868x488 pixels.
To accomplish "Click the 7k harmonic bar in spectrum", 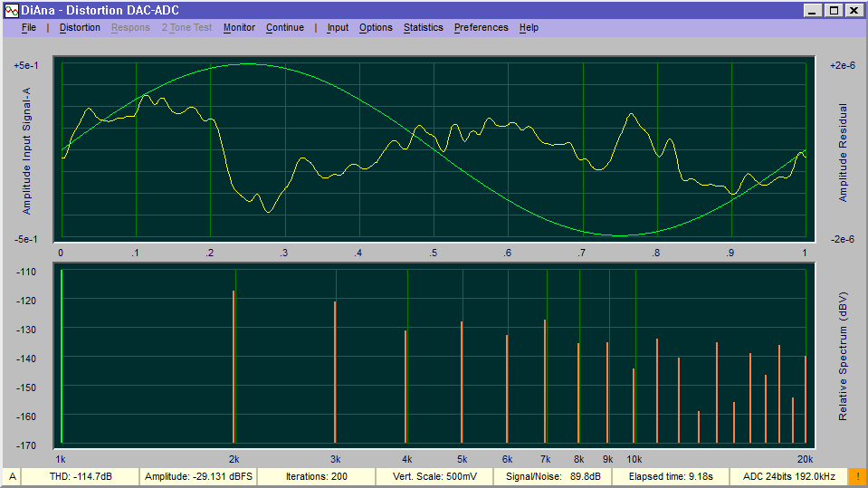I will tap(545, 381).
